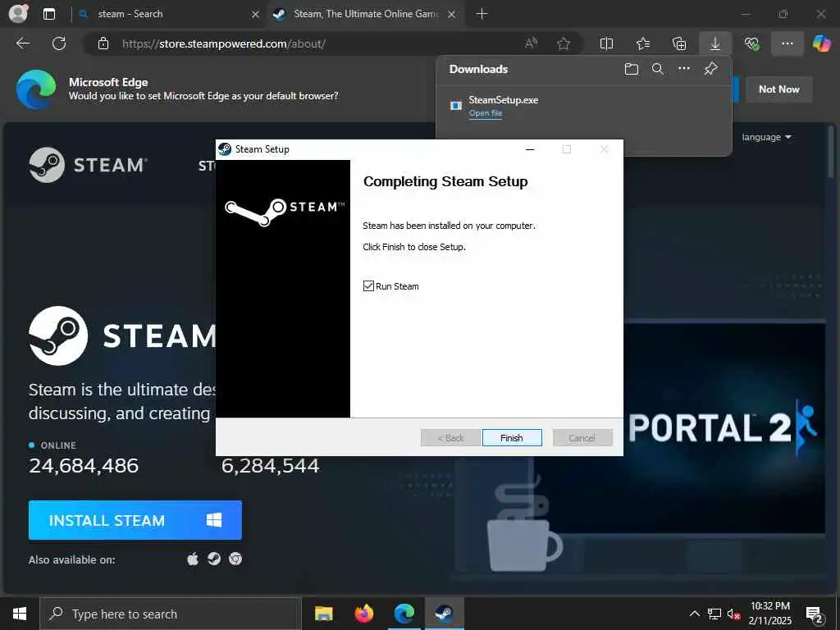Dismiss default browser prompt with Not Now
This screenshot has width=840, height=630.
click(x=779, y=89)
